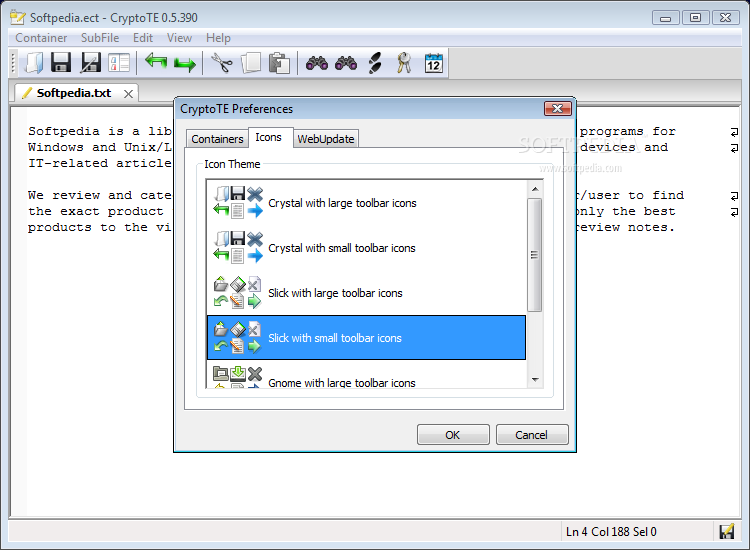Choose Crystal with small toolbar icons theme

click(x=366, y=248)
